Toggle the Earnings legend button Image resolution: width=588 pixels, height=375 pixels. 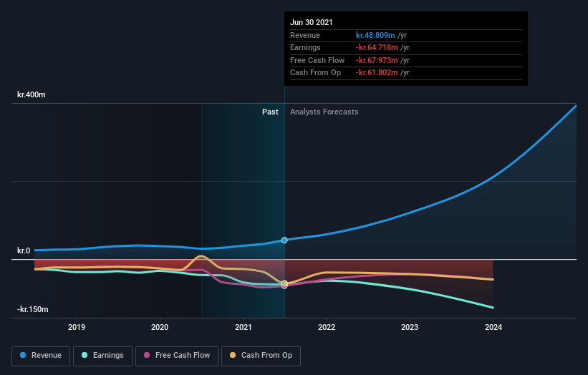coord(102,356)
